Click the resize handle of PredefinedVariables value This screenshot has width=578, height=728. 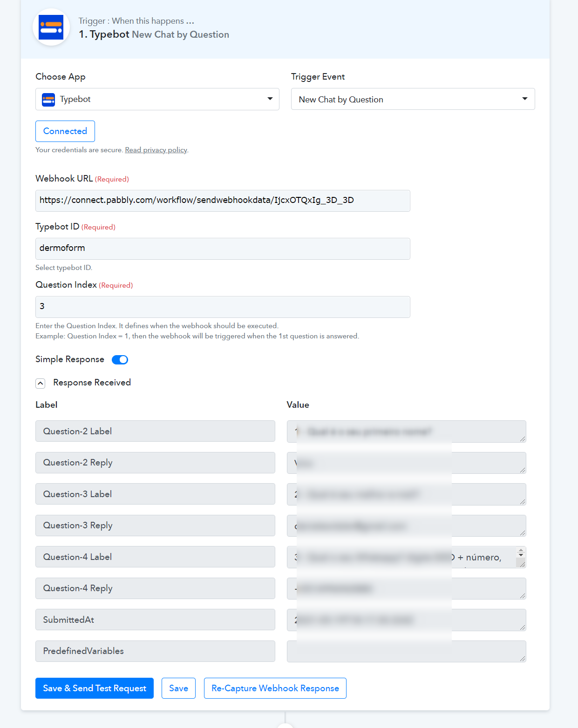coord(523,659)
